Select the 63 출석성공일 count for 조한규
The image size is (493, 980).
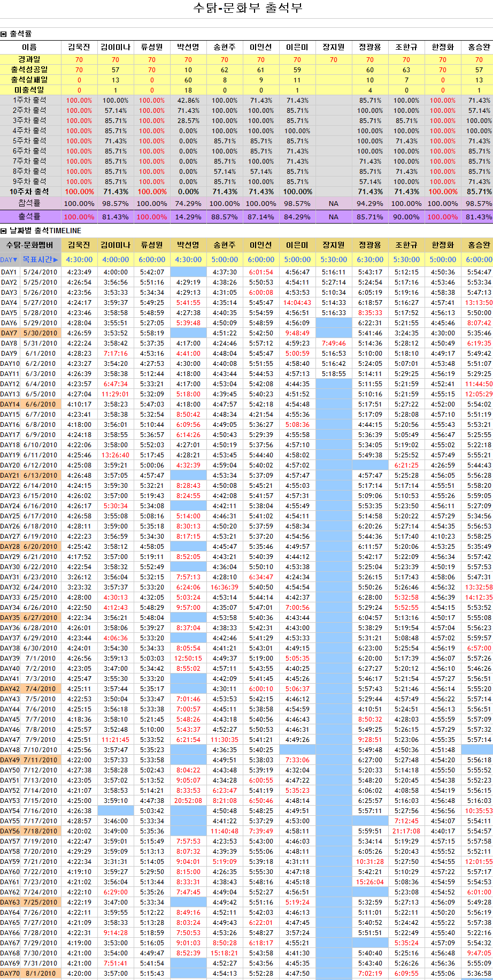[x=406, y=70]
